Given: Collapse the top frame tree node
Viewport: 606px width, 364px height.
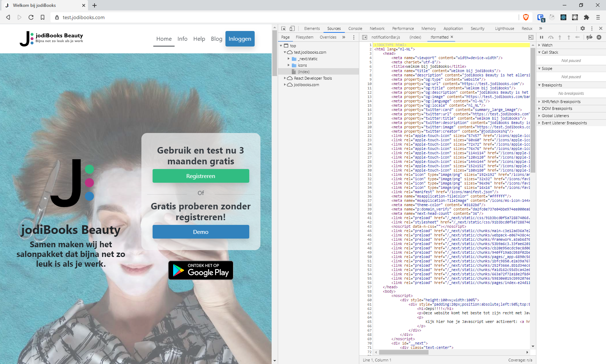Looking at the screenshot, I should (281, 46).
